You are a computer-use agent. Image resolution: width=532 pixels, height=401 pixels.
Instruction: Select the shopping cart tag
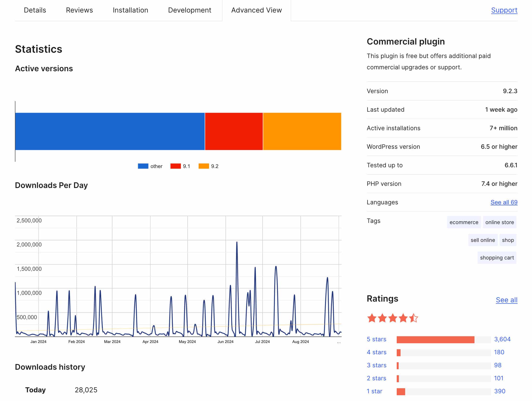click(x=497, y=258)
